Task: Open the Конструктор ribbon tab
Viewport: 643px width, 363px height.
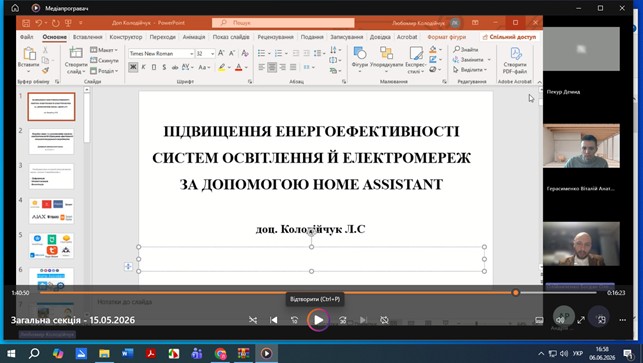Action: 126,37
